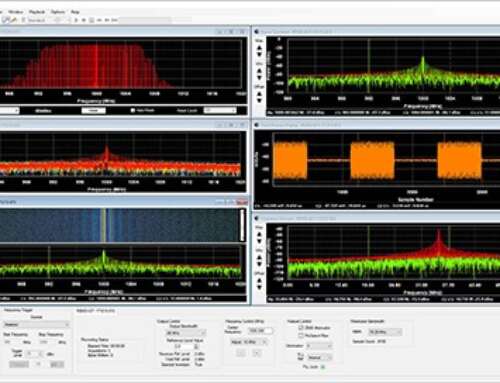Click the Max down arrow in the bottom-right spectrum panel
The image size is (500, 383).
pos(259,241)
